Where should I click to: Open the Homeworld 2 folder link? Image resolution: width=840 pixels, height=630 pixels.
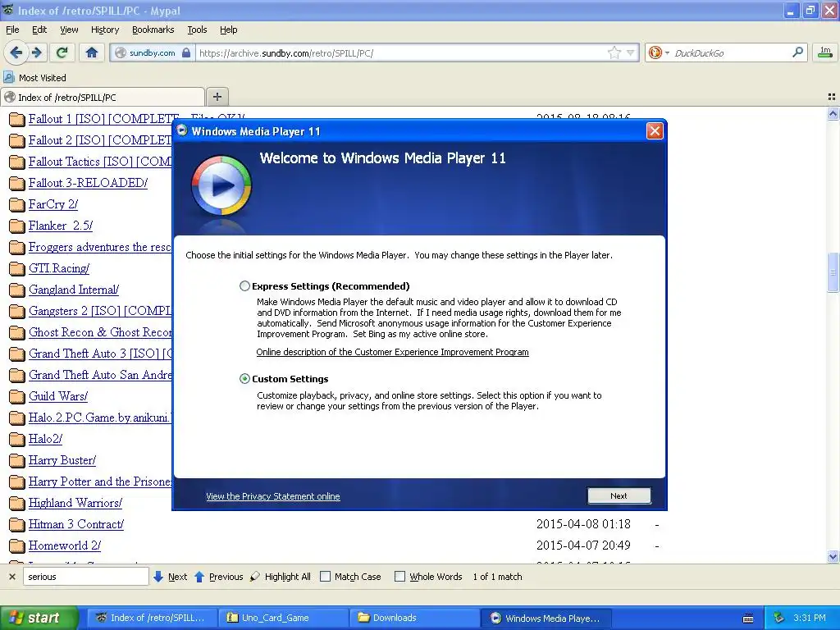point(64,546)
